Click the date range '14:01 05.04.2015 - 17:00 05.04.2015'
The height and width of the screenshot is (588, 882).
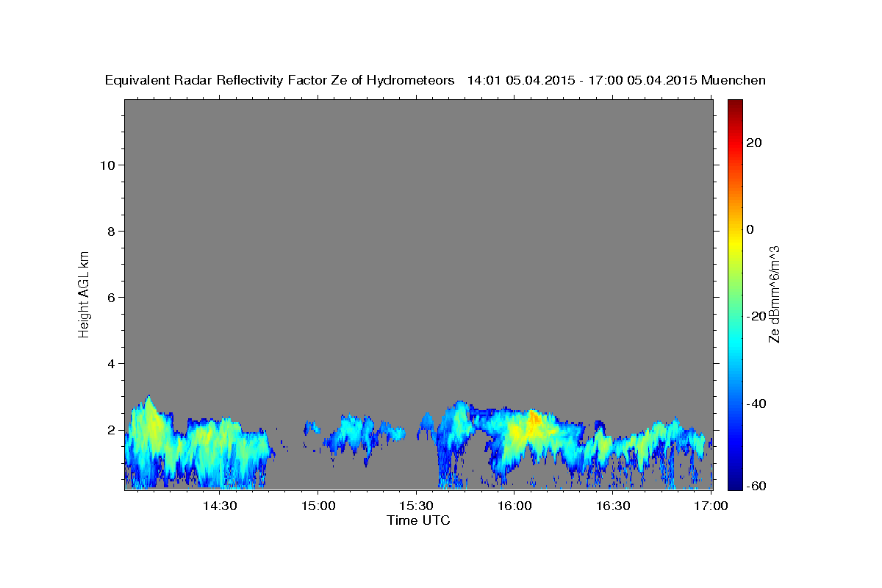click(x=582, y=81)
